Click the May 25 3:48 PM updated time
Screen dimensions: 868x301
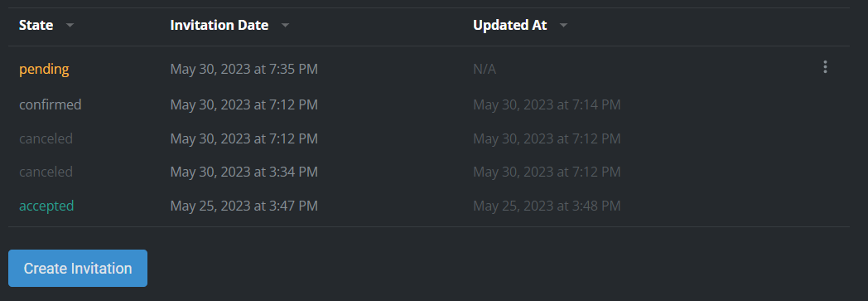(547, 206)
